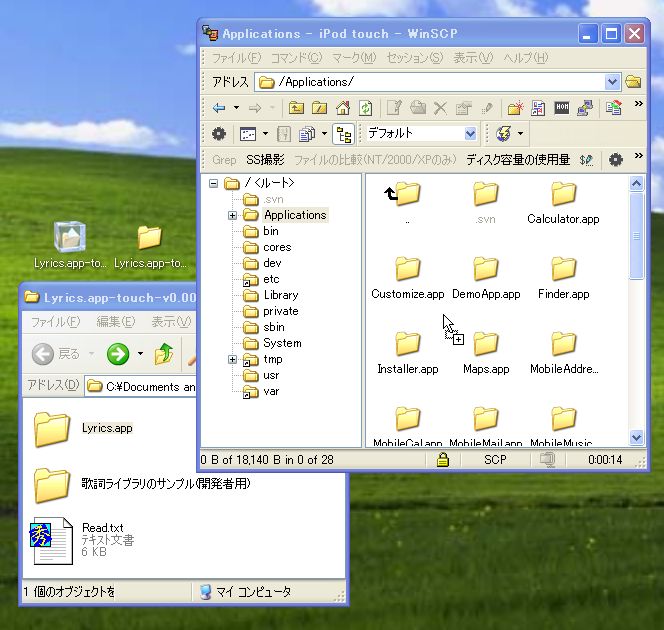Select the private folder in the tree

[x=281, y=311]
